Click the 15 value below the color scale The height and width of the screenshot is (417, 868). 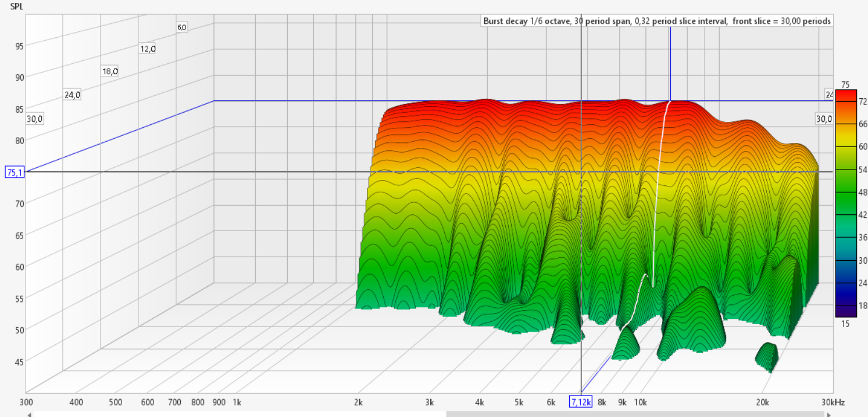pos(846,323)
